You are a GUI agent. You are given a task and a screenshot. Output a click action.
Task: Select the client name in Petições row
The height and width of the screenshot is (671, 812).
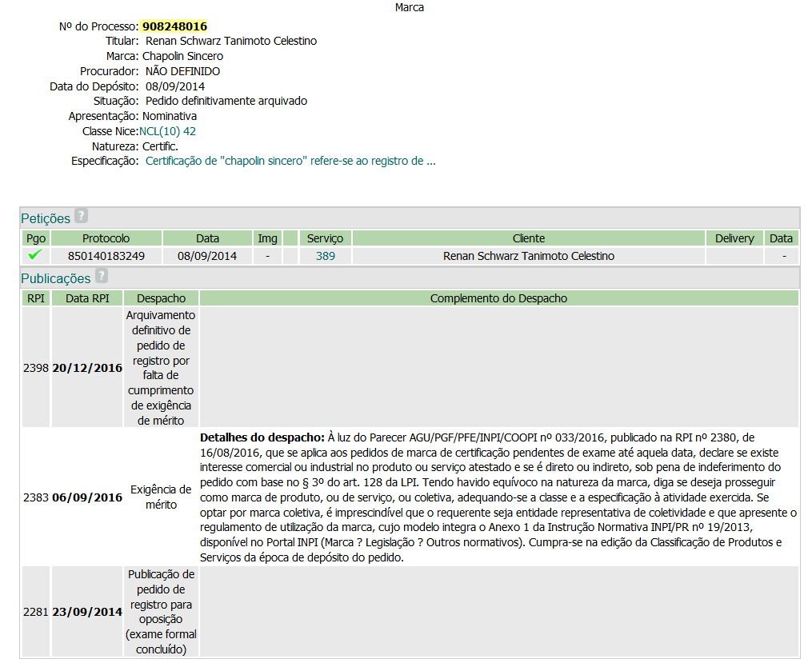coord(529,256)
